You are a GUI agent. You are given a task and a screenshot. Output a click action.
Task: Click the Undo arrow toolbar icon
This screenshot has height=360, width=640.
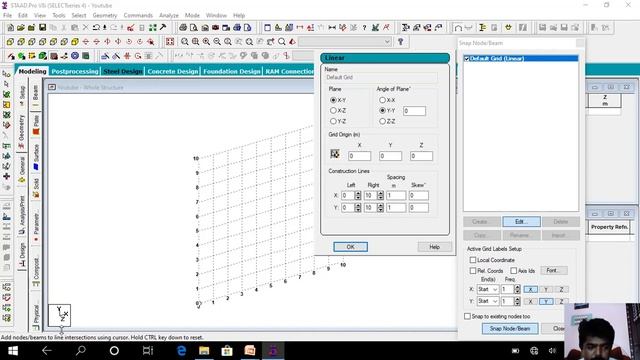point(96,28)
